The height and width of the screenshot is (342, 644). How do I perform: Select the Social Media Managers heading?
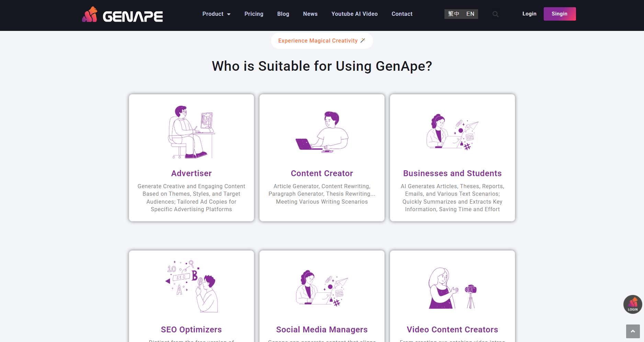point(322,330)
